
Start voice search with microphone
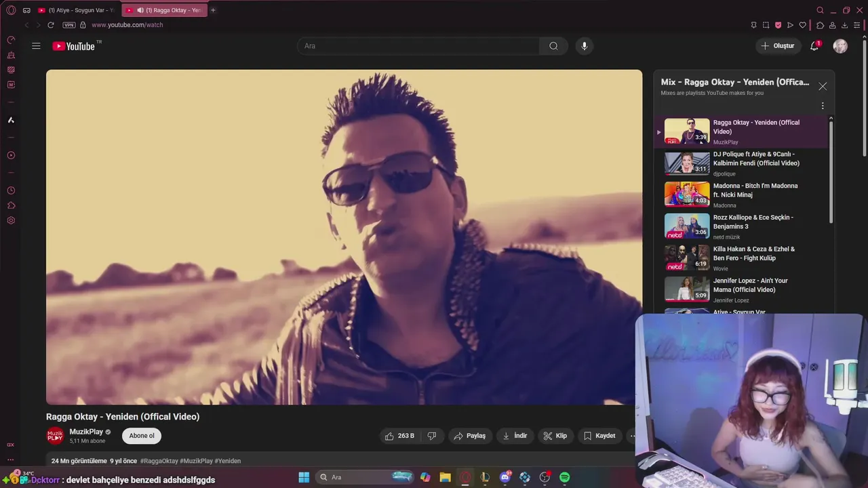tap(585, 46)
